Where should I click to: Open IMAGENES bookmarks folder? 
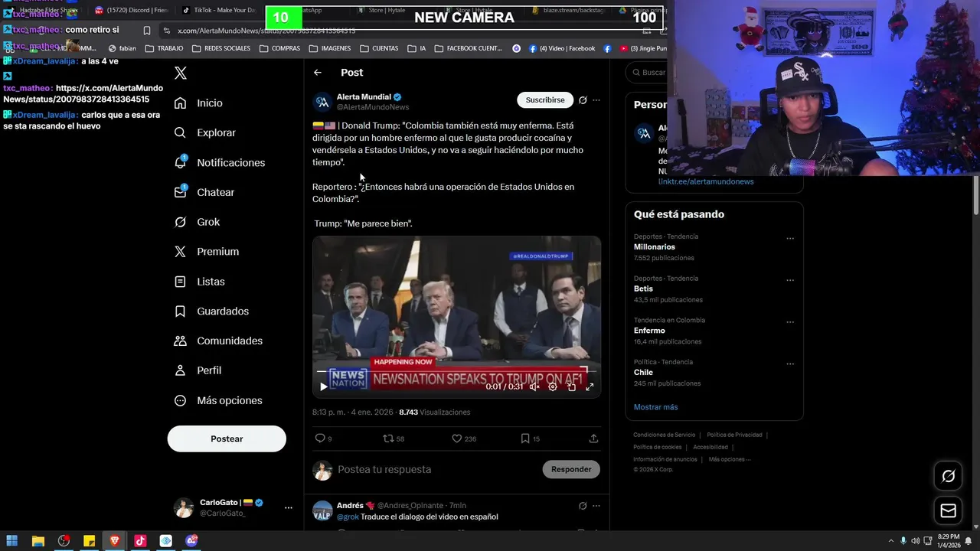pyautogui.click(x=330, y=48)
